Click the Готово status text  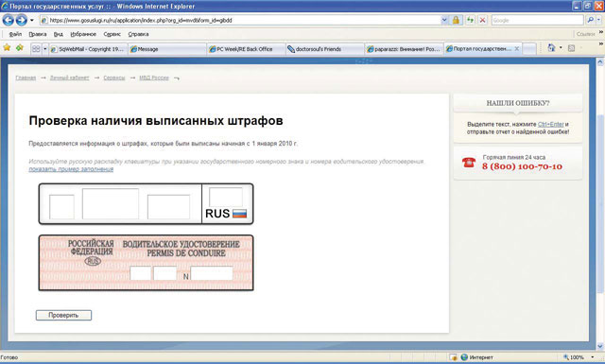9,357
